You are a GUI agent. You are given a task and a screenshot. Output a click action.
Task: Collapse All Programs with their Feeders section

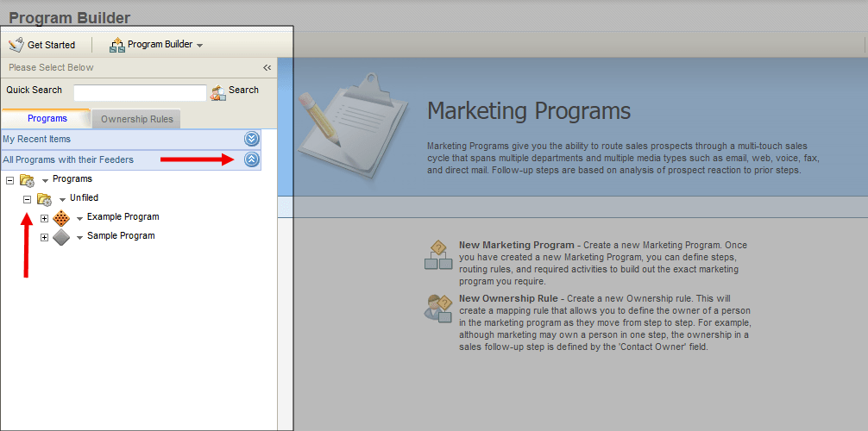click(251, 159)
